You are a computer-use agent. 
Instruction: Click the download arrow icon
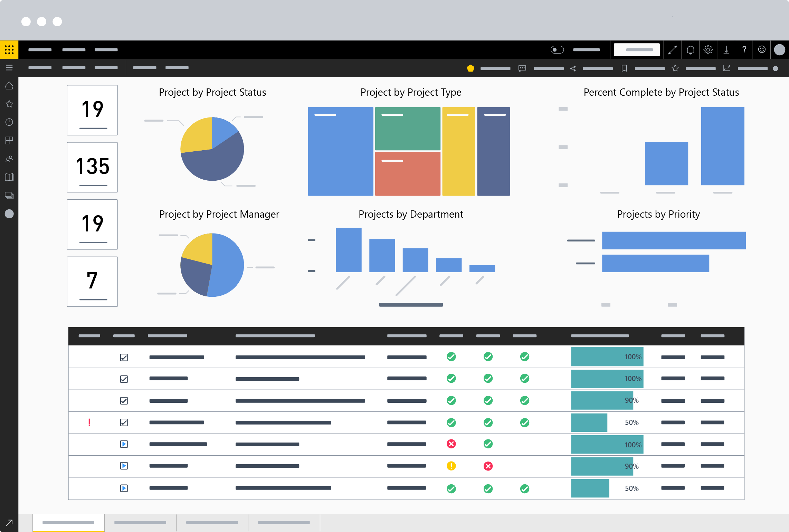click(x=726, y=50)
